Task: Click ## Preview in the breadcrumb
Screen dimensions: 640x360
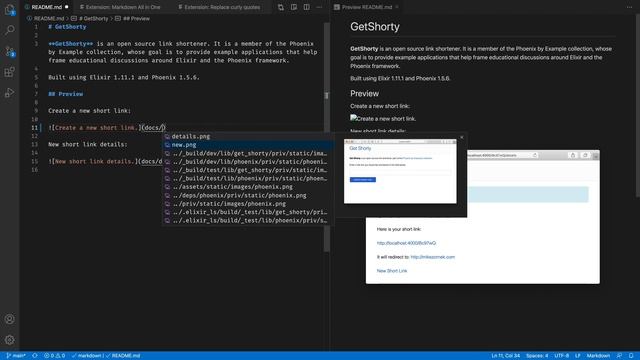Action: point(136,18)
